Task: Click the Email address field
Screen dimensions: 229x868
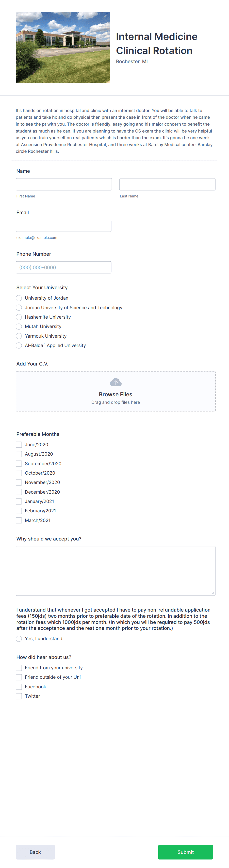Action: click(x=64, y=225)
